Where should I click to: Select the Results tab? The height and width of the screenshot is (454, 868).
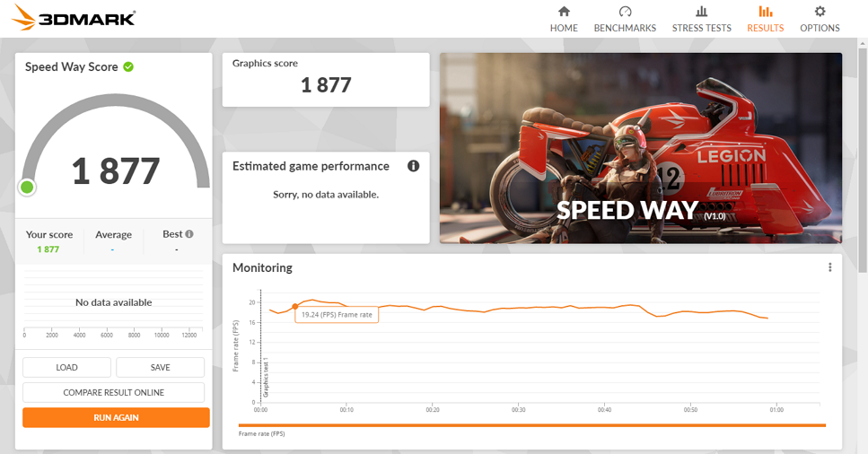point(765,20)
